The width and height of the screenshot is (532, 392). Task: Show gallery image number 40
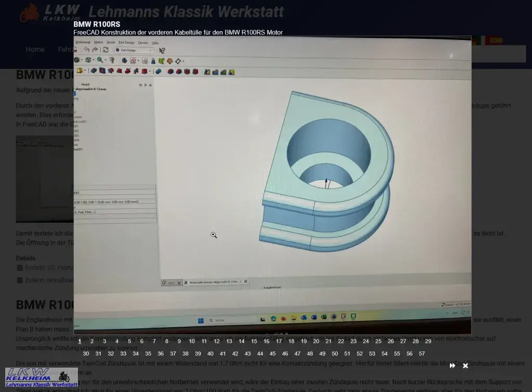[x=210, y=354]
